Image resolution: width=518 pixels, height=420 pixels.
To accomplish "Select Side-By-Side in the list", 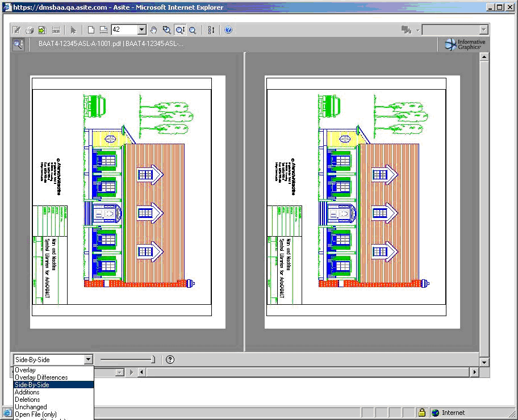I will (x=53, y=385).
